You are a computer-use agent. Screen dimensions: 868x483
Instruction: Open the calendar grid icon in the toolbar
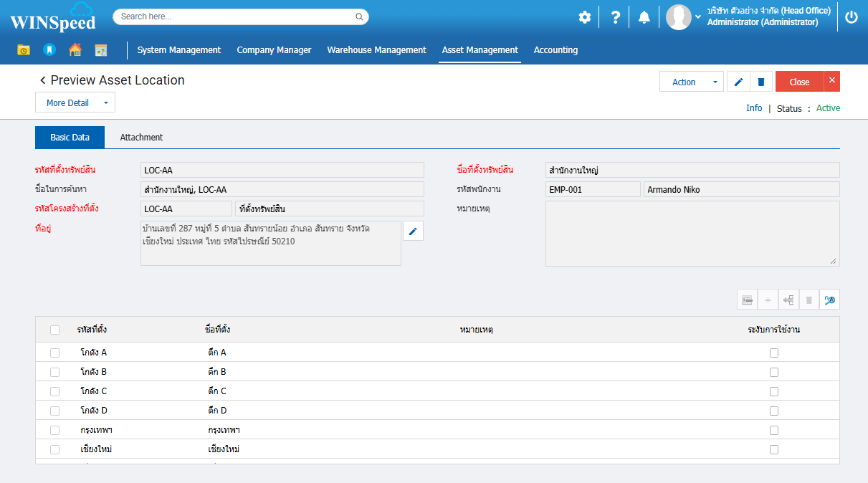(101, 50)
